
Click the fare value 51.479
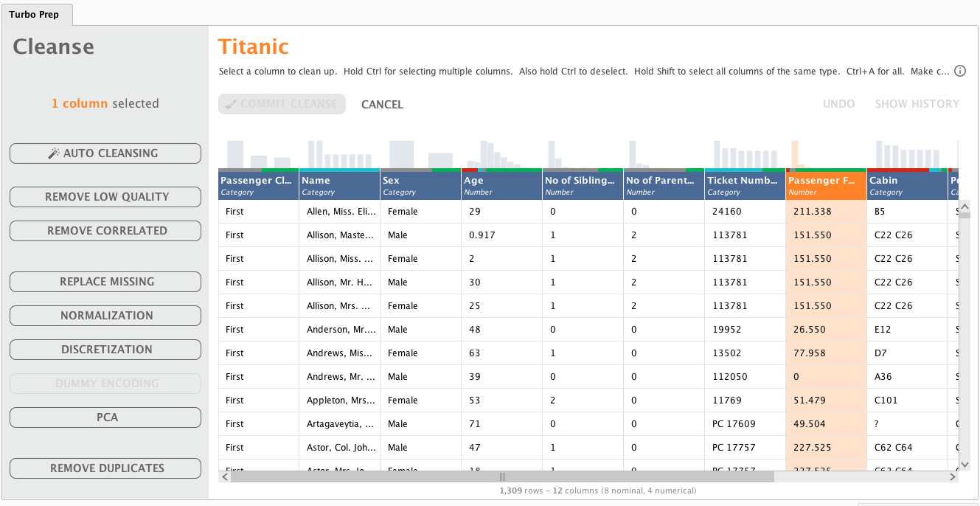[x=826, y=401]
